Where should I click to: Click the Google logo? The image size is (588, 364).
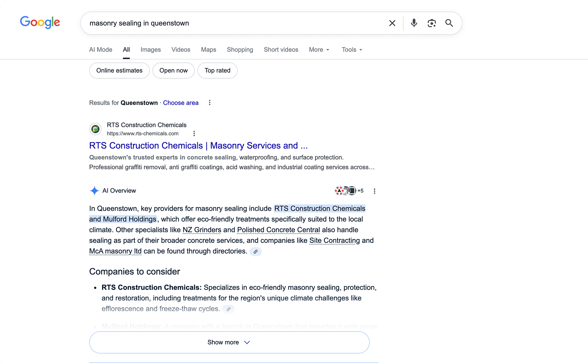[40, 22]
